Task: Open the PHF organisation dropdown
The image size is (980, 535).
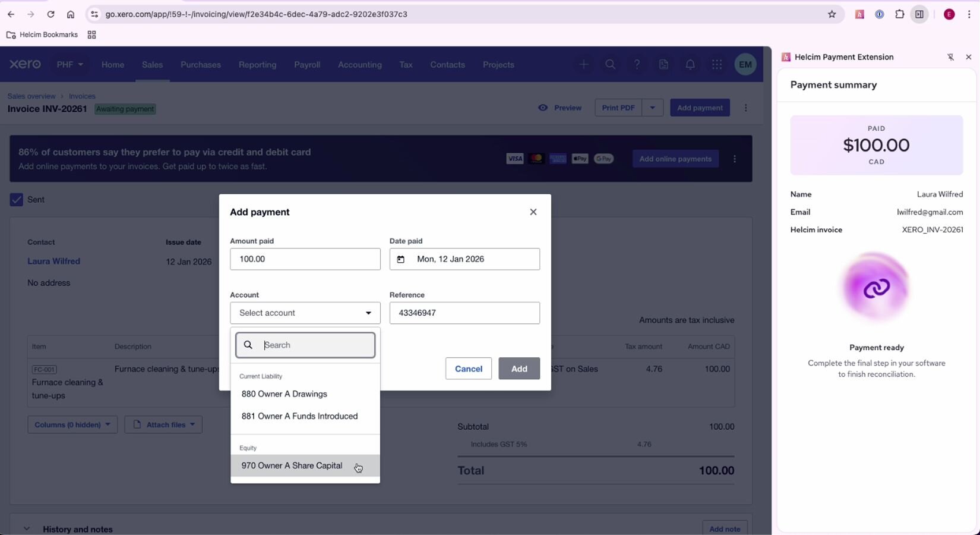Action: [69, 65]
